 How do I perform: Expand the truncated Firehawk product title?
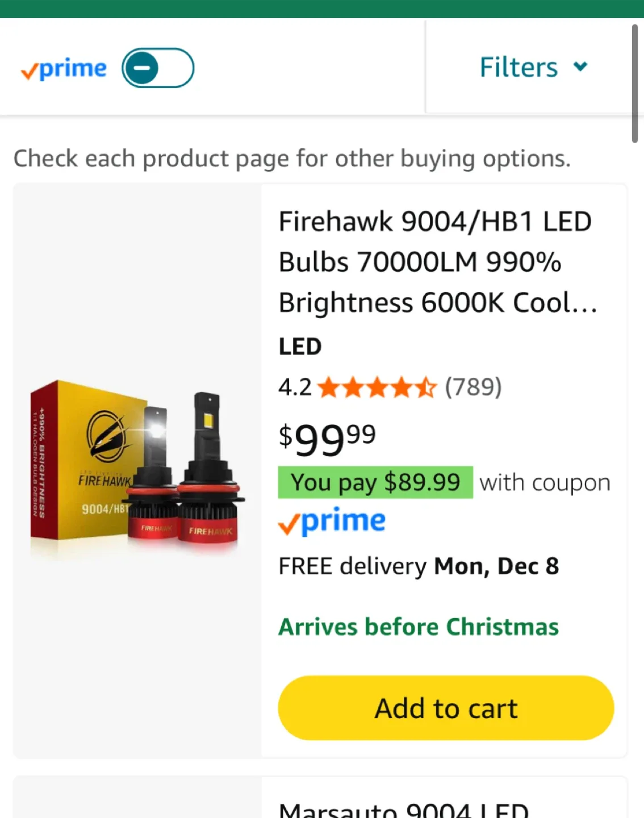437,261
